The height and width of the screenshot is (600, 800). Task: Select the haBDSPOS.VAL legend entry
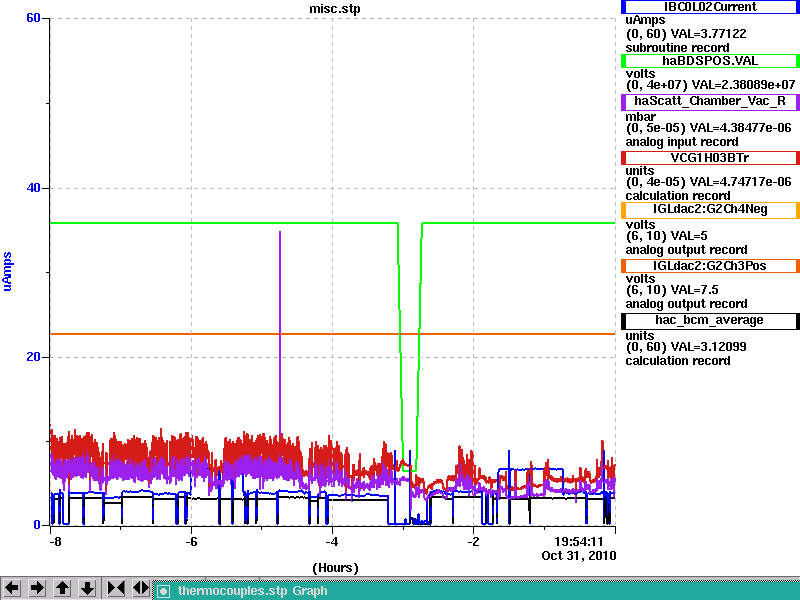click(710, 61)
